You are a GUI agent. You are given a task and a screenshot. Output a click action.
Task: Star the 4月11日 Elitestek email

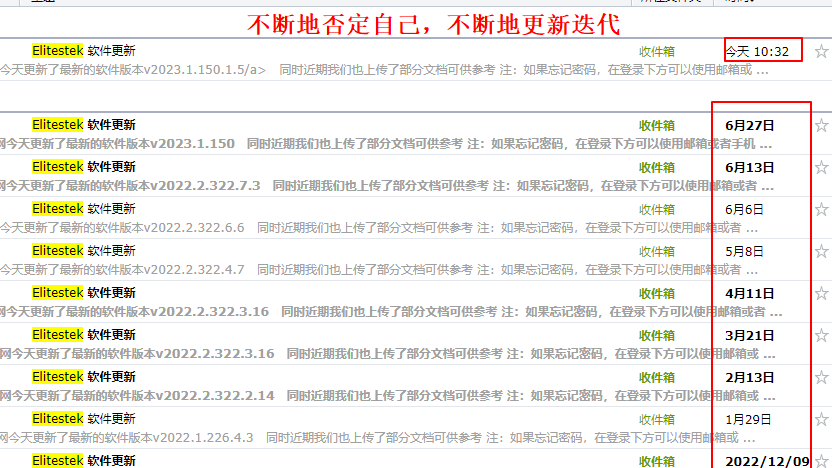pyautogui.click(x=821, y=293)
